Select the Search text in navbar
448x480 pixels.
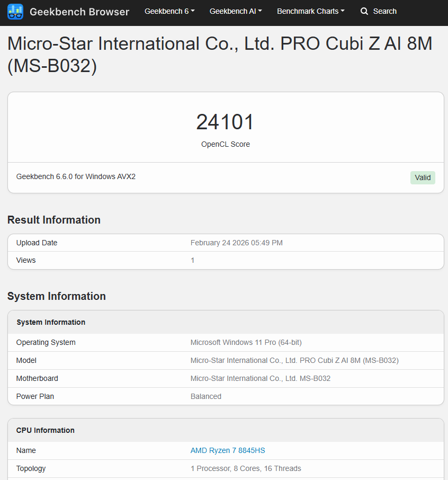tap(384, 11)
